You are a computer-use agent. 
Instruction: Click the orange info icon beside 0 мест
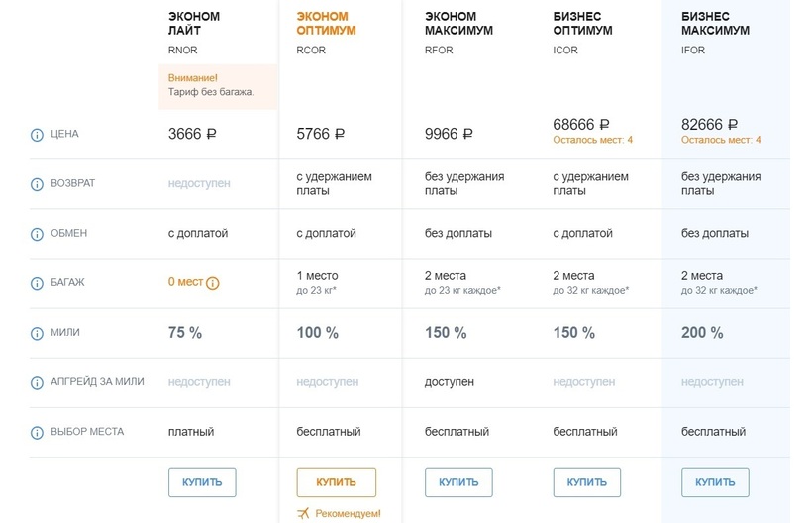click(212, 283)
